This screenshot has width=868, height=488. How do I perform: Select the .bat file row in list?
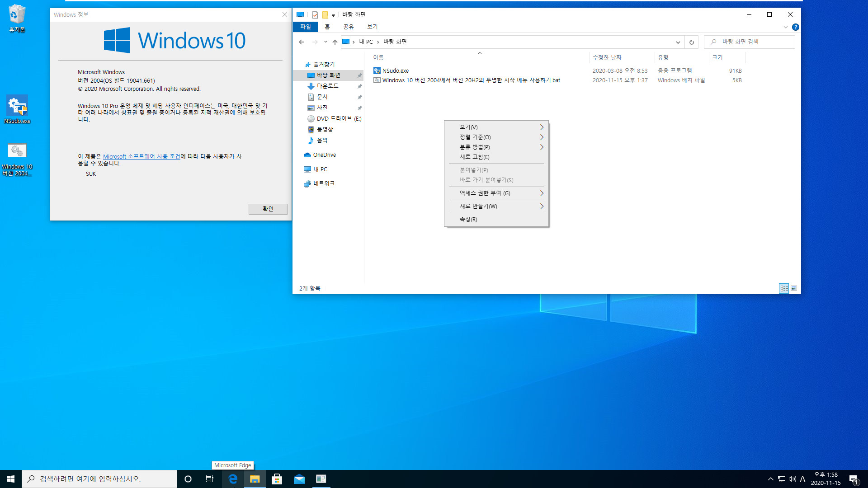coord(557,80)
